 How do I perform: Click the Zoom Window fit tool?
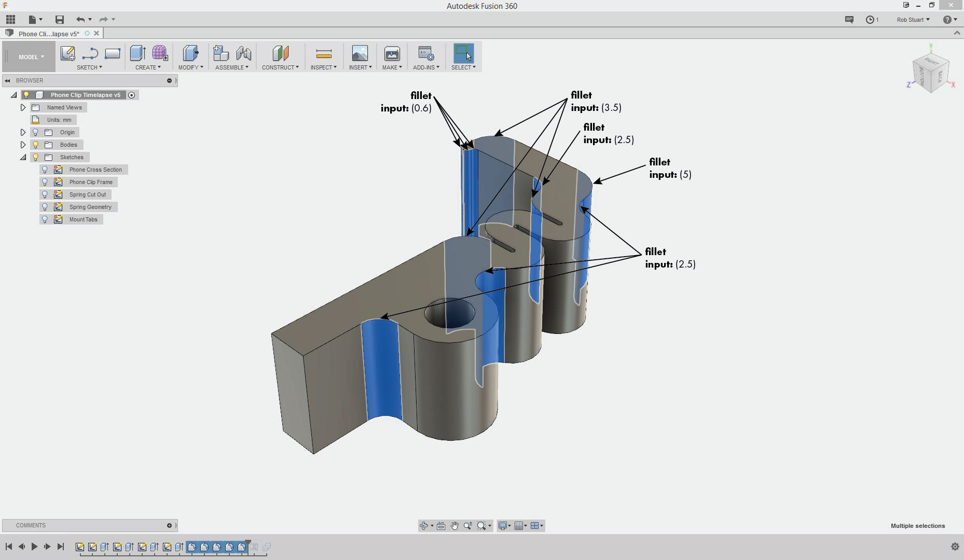(481, 526)
